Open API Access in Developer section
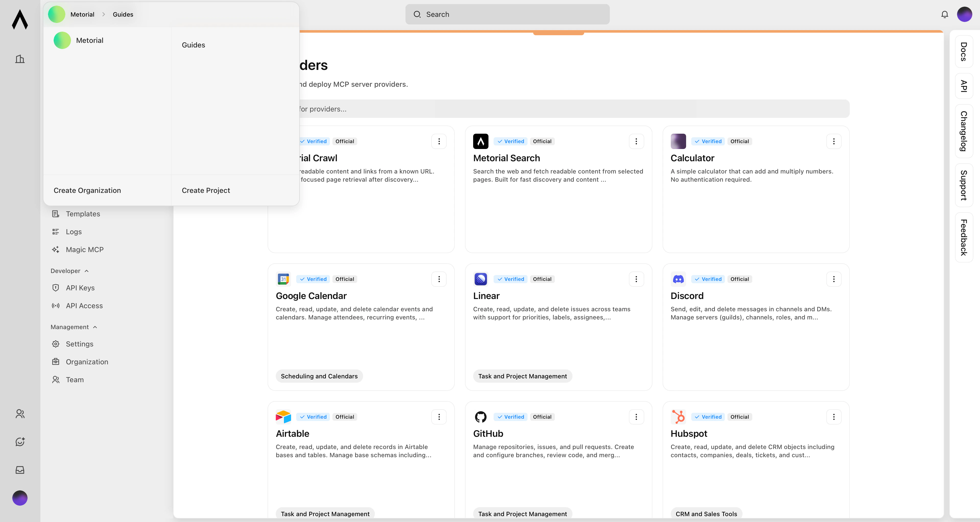 click(x=84, y=306)
